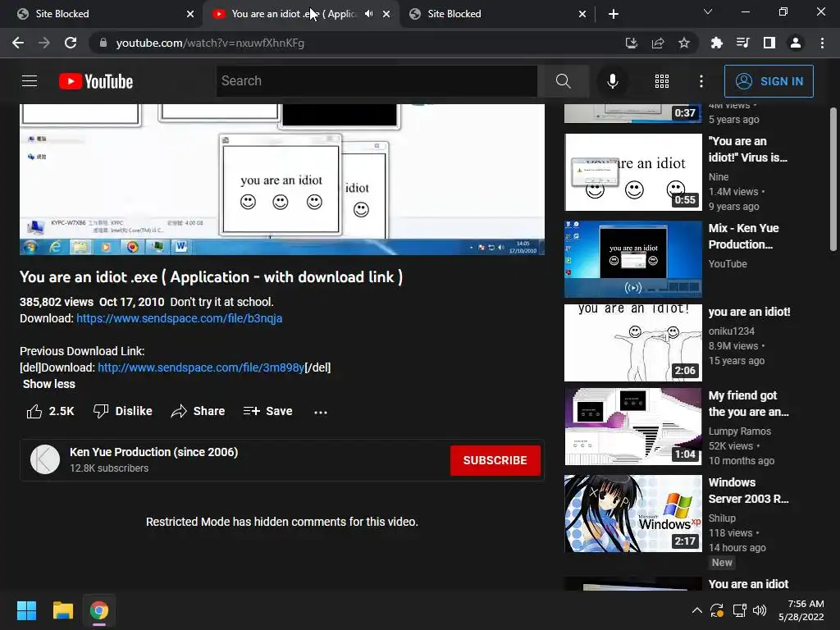Open Ken Yue Production channel avatar
840x630 pixels.
point(45,459)
